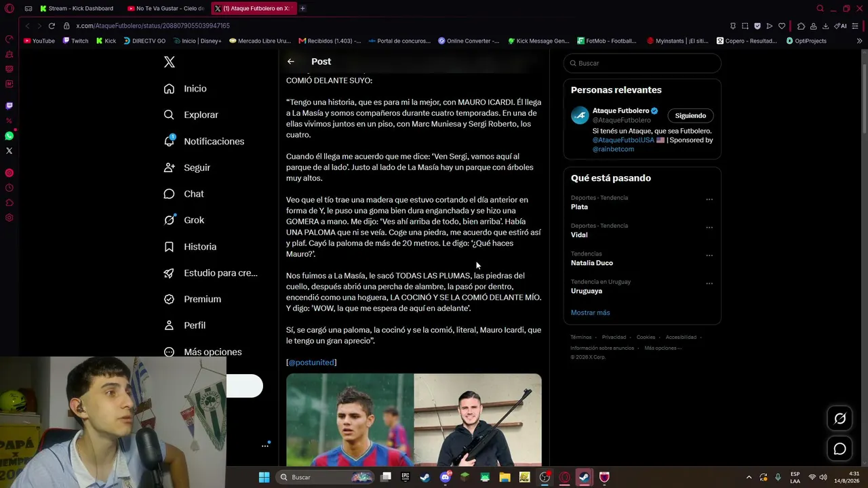This screenshot has width=868, height=488.
Task: Open options menu for Plata trend
Action: pyautogui.click(x=709, y=199)
